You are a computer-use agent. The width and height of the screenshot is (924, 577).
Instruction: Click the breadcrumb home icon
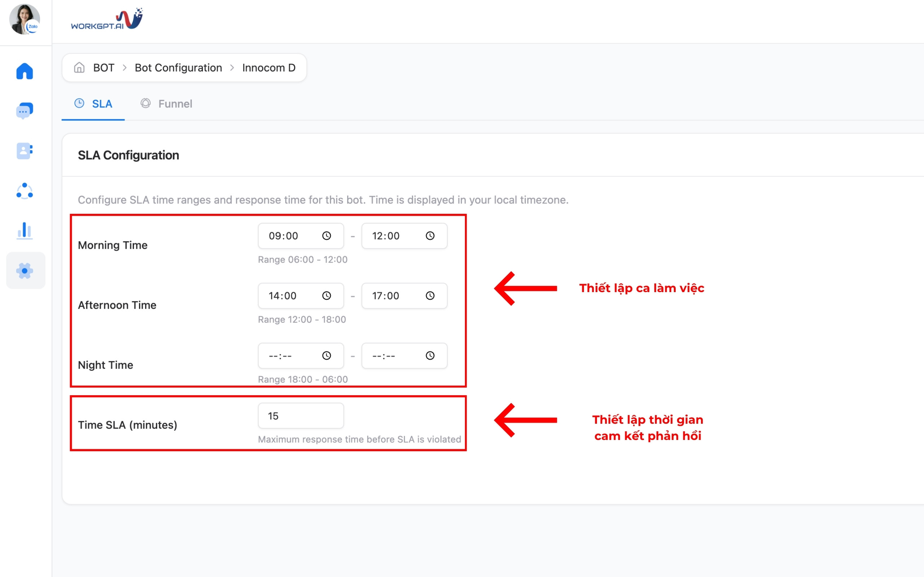[79, 67]
